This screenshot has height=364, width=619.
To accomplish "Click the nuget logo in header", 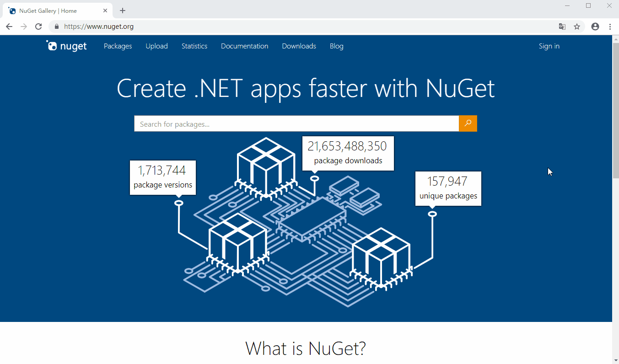I will click(66, 46).
